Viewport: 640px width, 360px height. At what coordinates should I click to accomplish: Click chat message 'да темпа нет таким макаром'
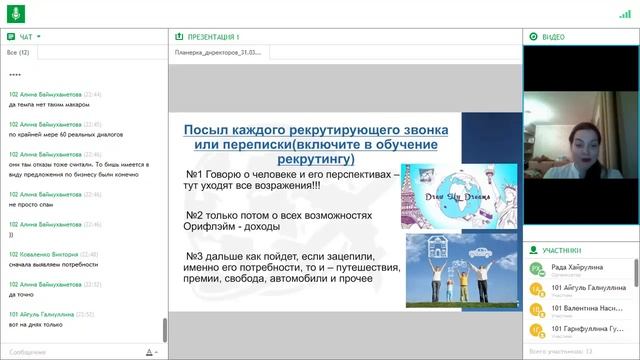pyautogui.click(x=49, y=105)
